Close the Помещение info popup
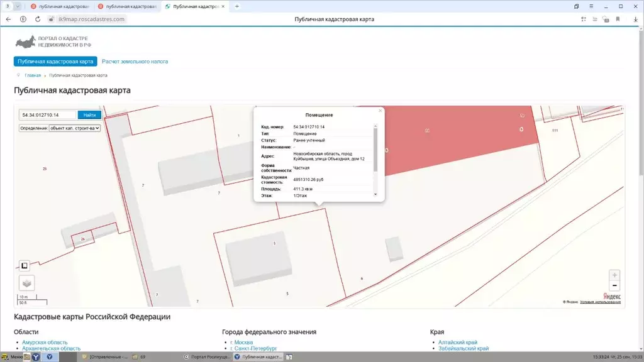This screenshot has height=362, width=644. [380, 111]
